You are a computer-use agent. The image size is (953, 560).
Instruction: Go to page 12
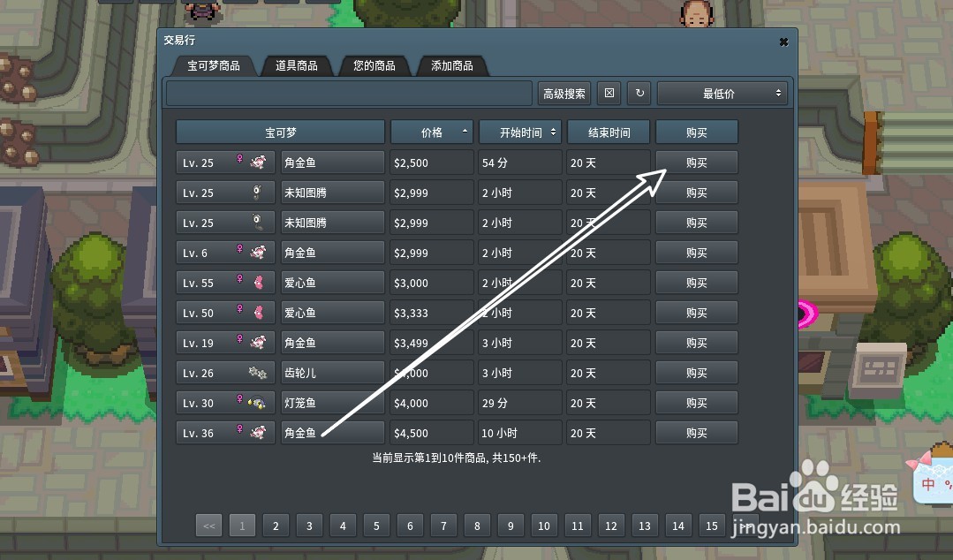pyautogui.click(x=611, y=526)
